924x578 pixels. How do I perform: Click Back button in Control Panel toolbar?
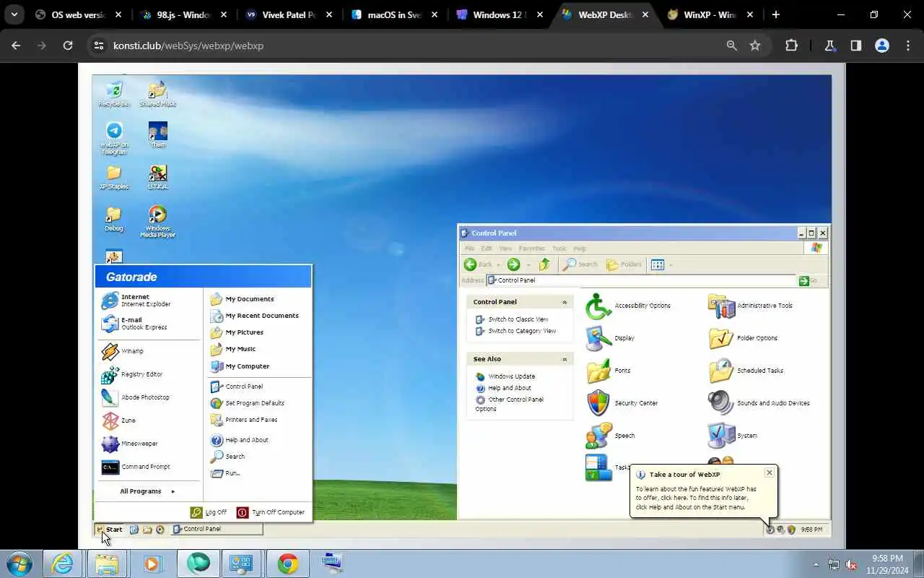point(478,264)
